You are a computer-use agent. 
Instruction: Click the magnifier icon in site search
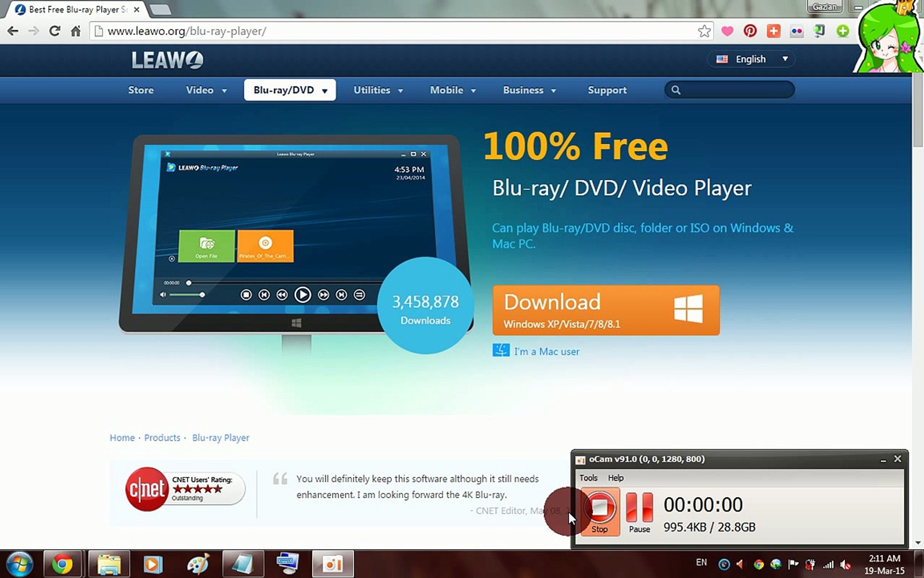676,90
